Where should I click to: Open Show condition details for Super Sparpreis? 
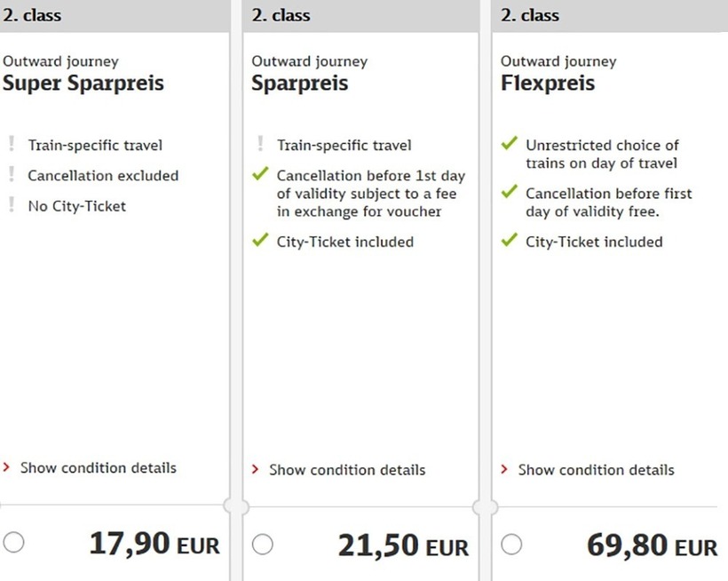[x=98, y=467]
